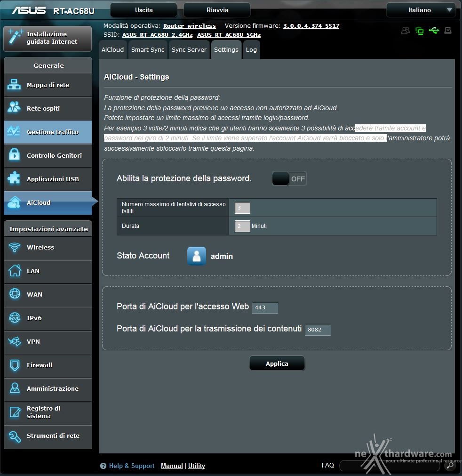The height and width of the screenshot is (476, 462).
Task: Click the Riavvia reboot button
Action: pos(217,10)
